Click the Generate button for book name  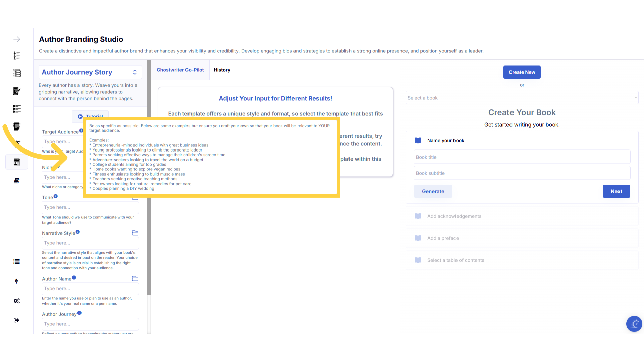click(x=433, y=191)
